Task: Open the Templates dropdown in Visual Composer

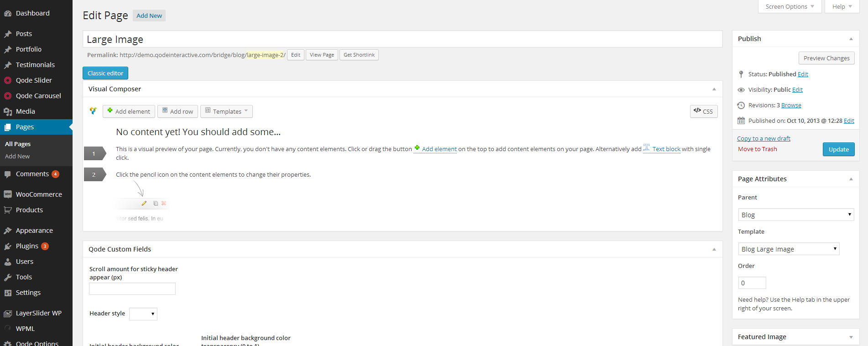Action: pos(226,111)
